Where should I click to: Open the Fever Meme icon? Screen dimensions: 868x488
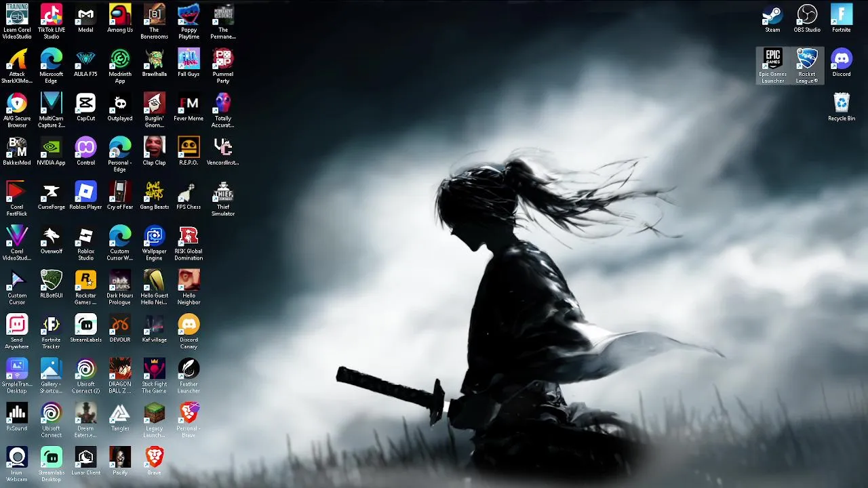point(189,103)
